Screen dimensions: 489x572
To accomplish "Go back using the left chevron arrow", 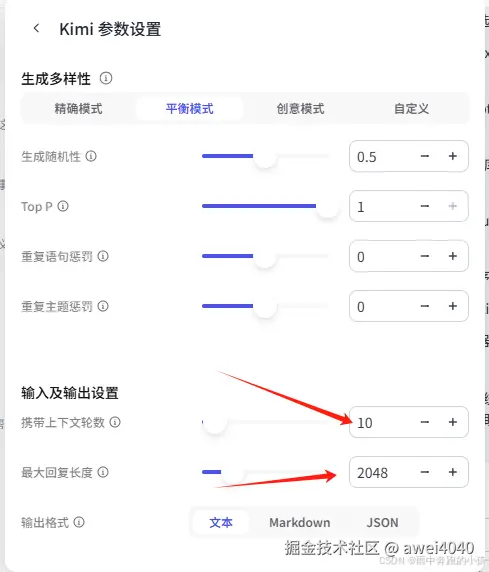I will [36, 28].
